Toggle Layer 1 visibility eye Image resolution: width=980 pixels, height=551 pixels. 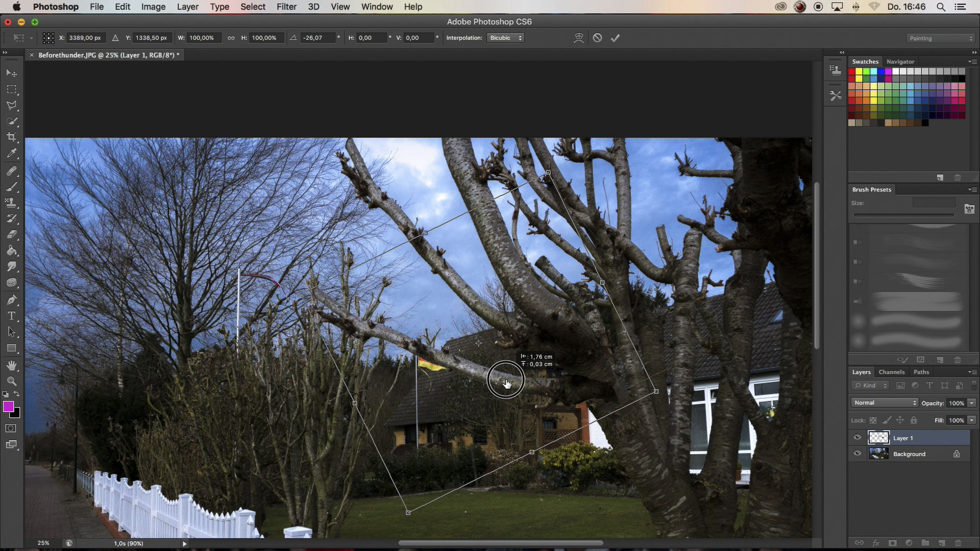857,437
